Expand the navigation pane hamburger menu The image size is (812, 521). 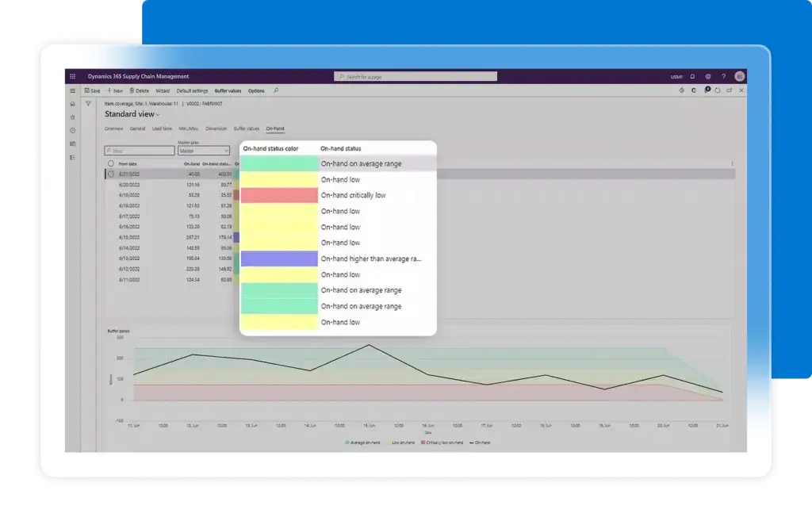pyautogui.click(x=72, y=90)
